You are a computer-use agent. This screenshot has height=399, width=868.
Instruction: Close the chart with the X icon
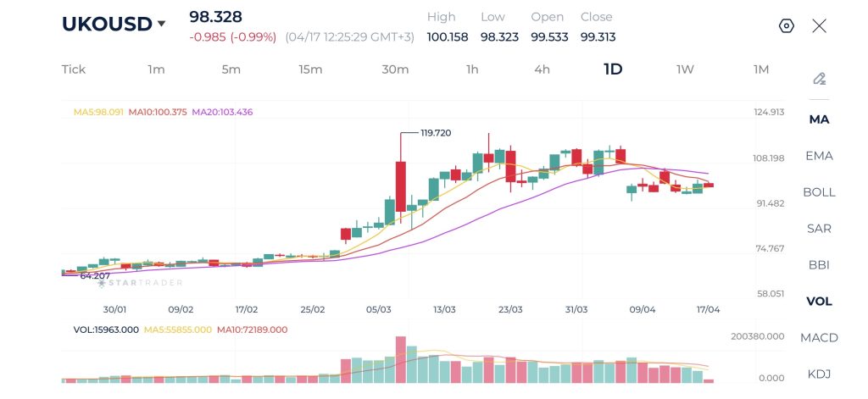pyautogui.click(x=819, y=25)
